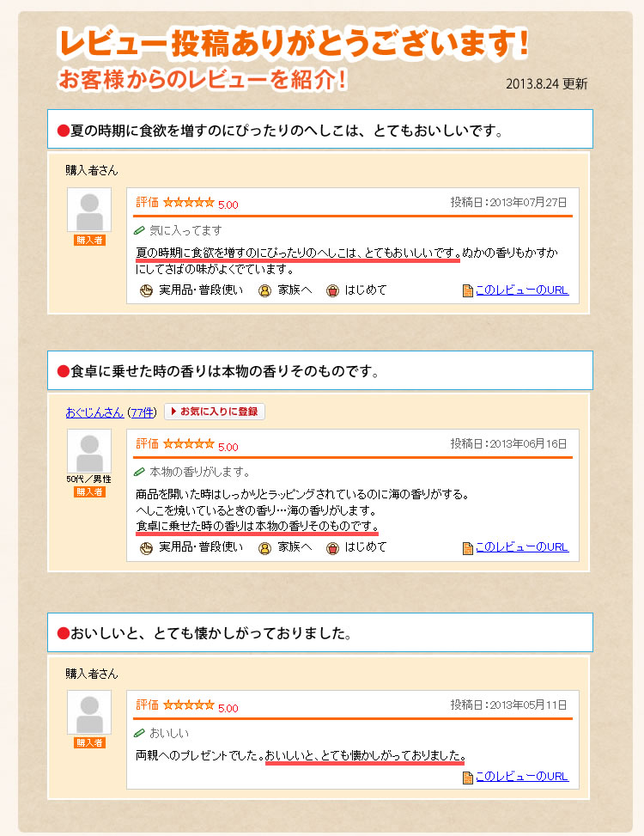This screenshot has width=644, height=836.
Task: Click avatar thumbnail of first reviewer
Action: coord(89,210)
